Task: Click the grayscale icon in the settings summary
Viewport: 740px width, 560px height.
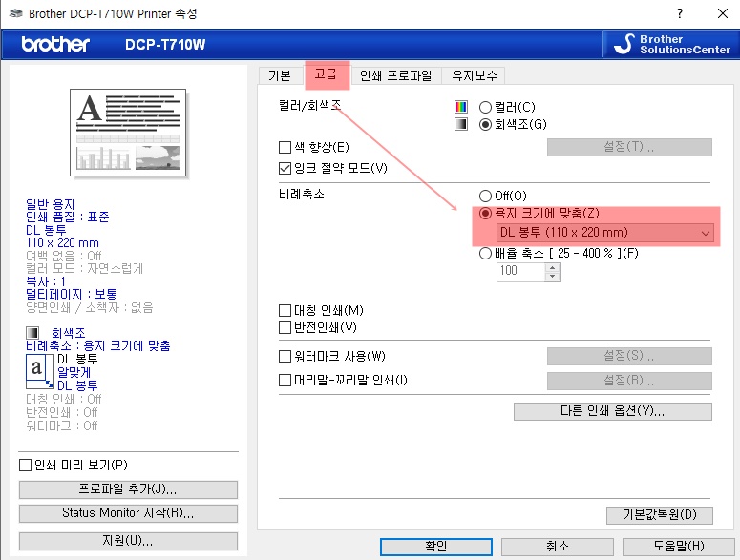Action: [32, 333]
